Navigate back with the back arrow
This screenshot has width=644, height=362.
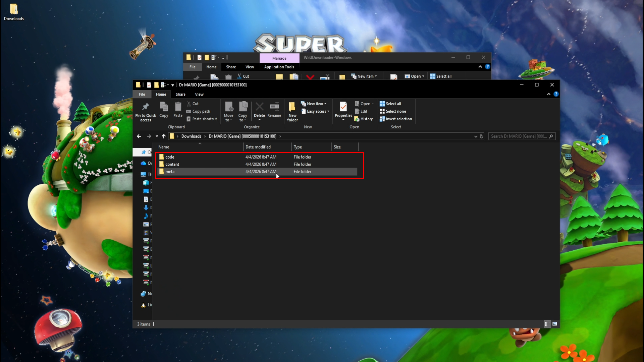pyautogui.click(x=139, y=136)
